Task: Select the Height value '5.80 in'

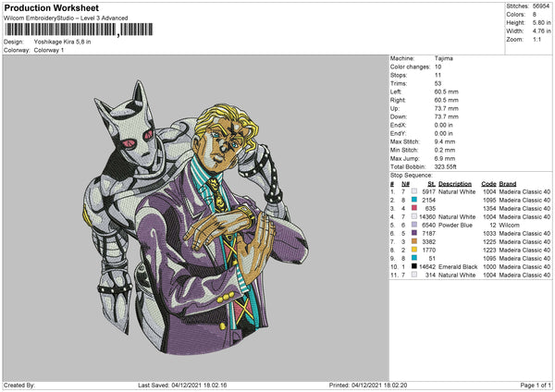Action: coord(541,22)
